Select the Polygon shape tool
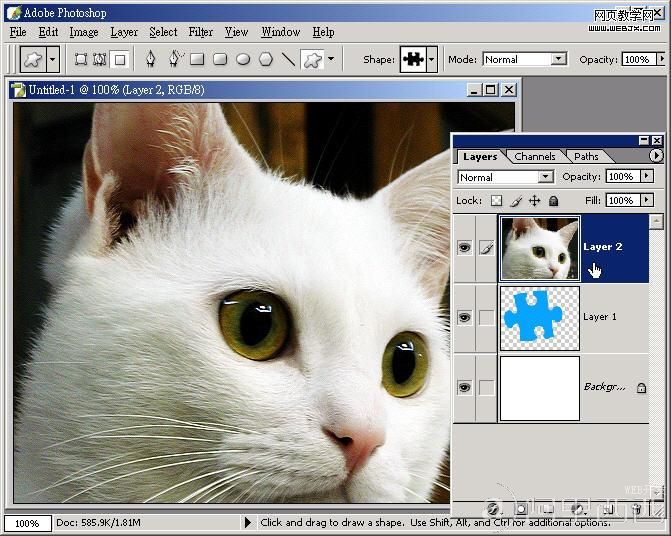This screenshot has width=671, height=536. (266, 59)
